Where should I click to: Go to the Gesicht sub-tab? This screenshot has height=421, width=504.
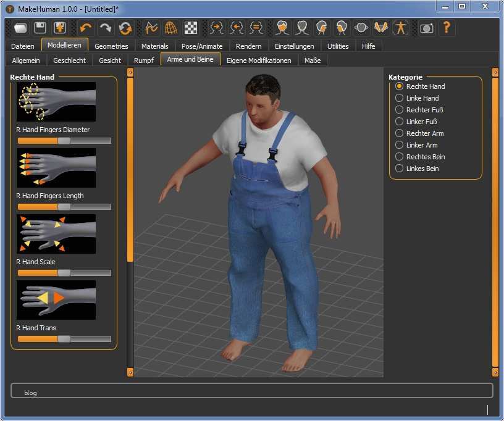(110, 60)
